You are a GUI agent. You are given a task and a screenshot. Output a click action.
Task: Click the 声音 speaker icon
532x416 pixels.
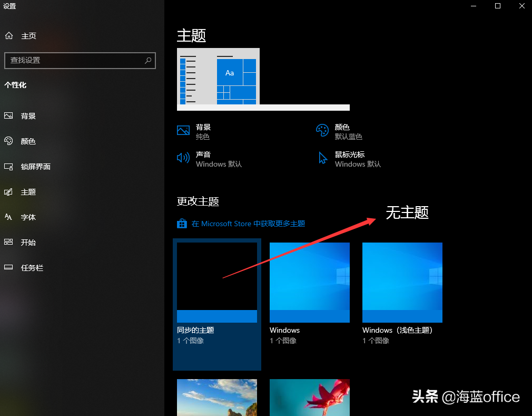coord(183,158)
